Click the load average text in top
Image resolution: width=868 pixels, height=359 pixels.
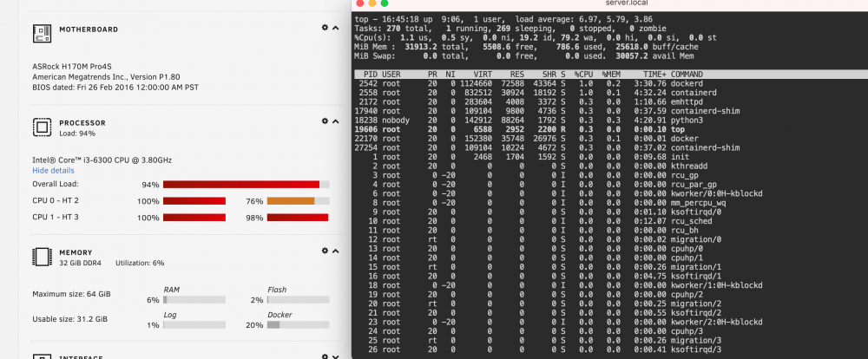583,19
